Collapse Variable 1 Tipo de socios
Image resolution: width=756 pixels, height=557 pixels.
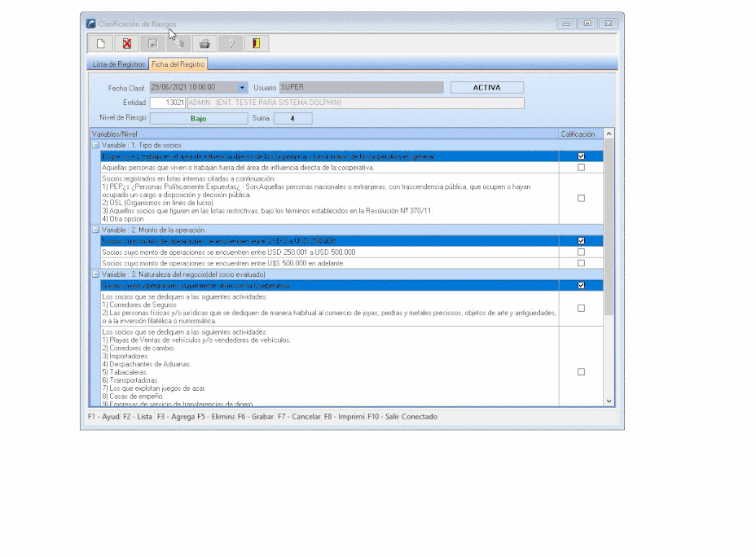tap(95, 145)
